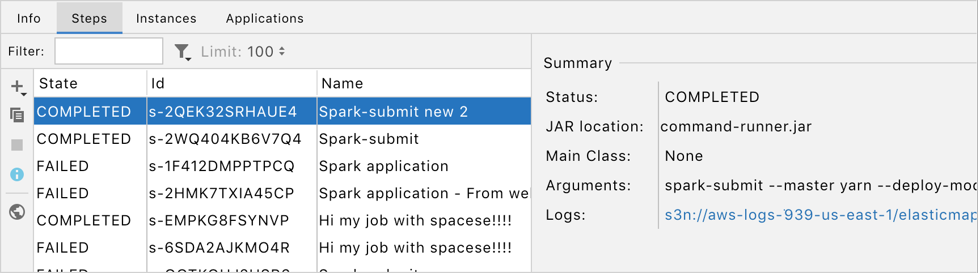
Task: Change the Limit 100 stepper value
Action: pos(282,52)
